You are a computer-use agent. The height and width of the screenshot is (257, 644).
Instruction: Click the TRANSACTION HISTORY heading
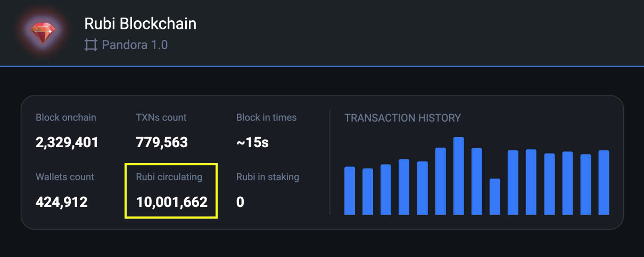[x=402, y=118]
